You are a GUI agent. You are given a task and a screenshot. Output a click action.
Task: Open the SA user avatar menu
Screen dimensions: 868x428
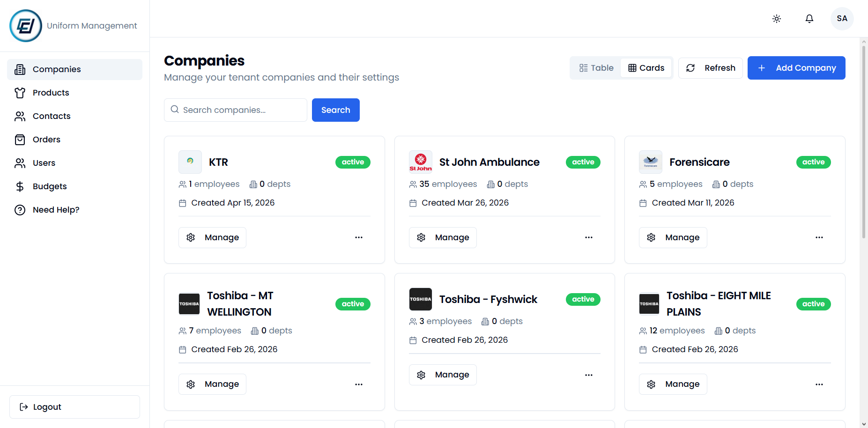pos(842,19)
